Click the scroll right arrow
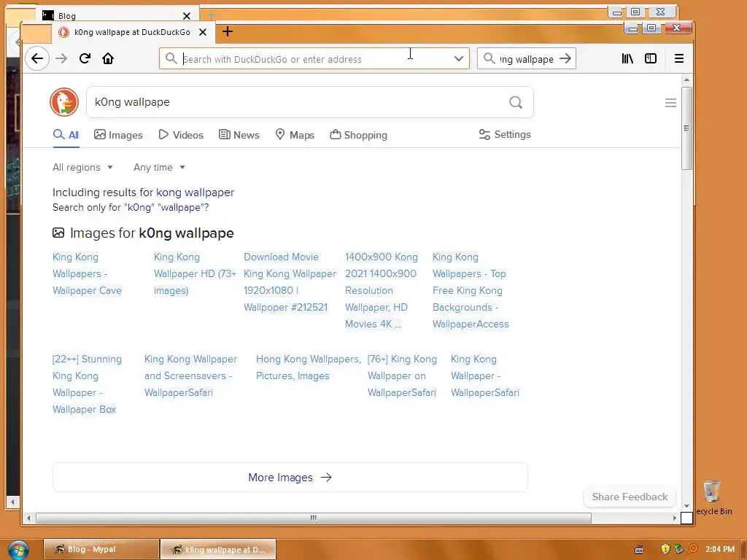The height and width of the screenshot is (560, 747). tap(674, 518)
